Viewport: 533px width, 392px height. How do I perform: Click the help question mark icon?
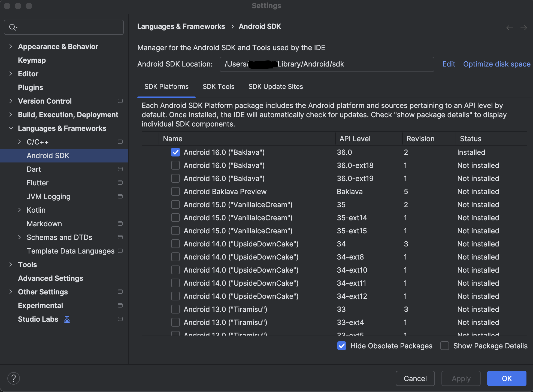click(14, 378)
